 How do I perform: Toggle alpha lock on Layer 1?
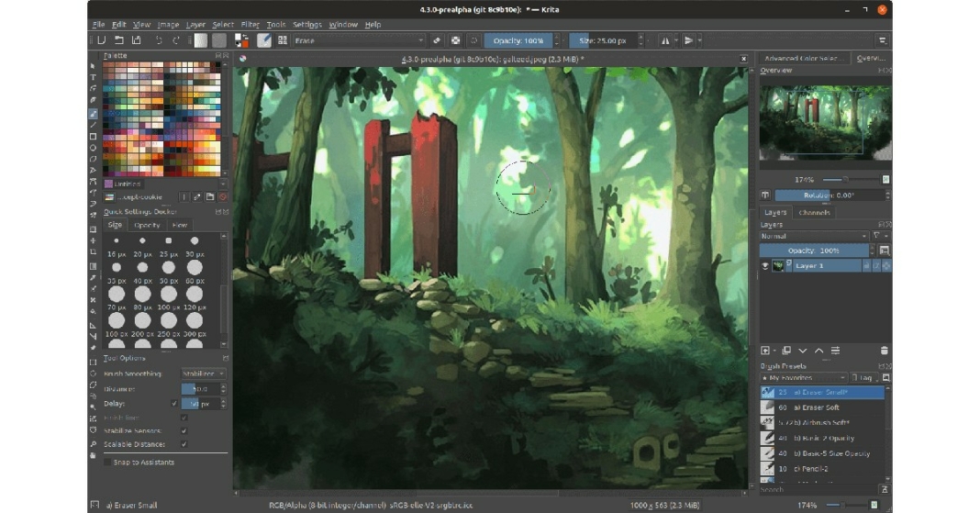coord(877,265)
